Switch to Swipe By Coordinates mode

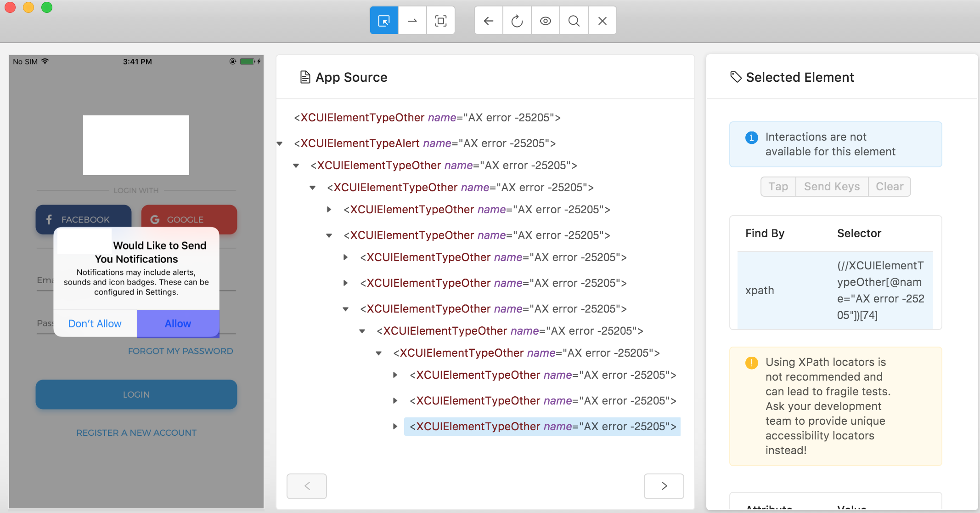pyautogui.click(x=412, y=21)
